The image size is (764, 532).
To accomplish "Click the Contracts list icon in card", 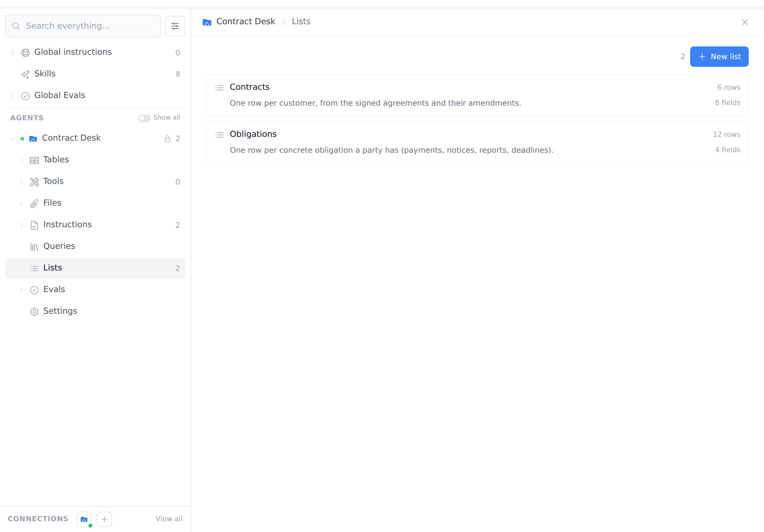I will pos(219,88).
